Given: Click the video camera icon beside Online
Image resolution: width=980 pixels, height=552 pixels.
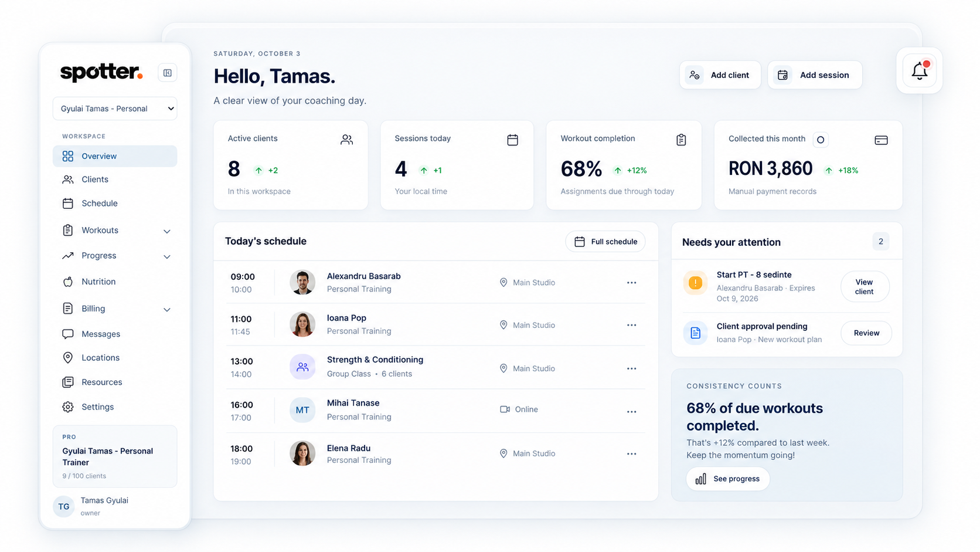Looking at the screenshot, I should pyautogui.click(x=505, y=409).
